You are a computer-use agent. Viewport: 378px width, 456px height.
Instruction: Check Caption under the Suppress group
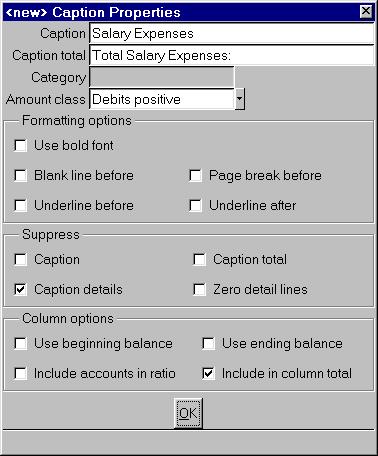point(20,260)
